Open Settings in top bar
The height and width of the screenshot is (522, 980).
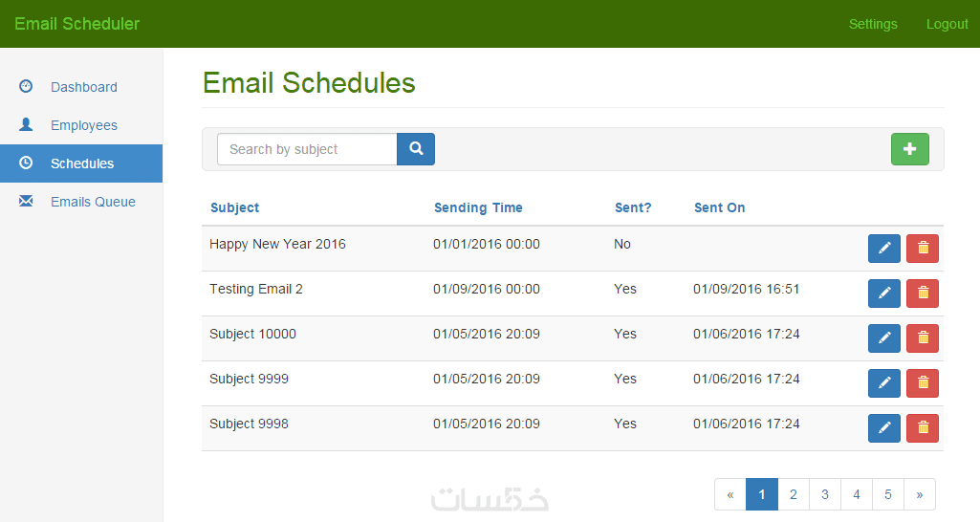[x=873, y=24]
